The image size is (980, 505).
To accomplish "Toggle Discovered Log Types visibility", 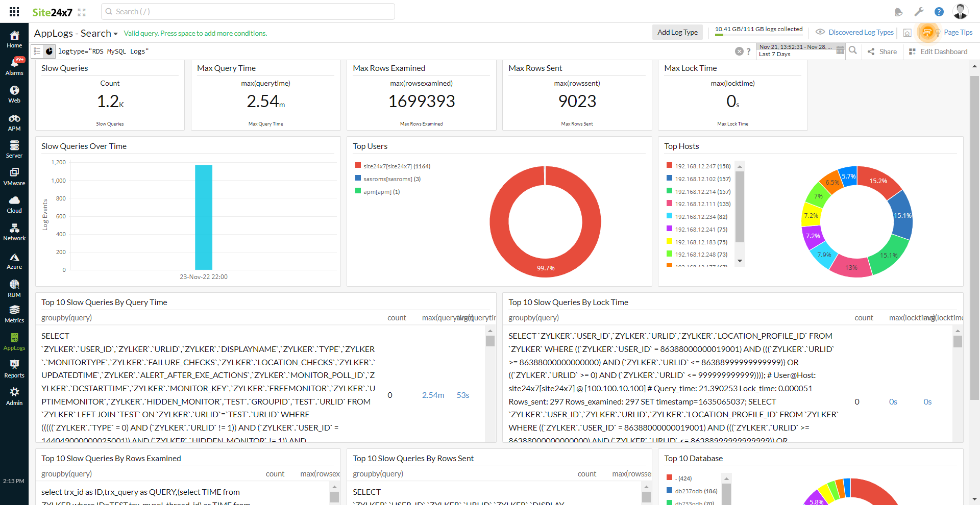I will pos(821,32).
